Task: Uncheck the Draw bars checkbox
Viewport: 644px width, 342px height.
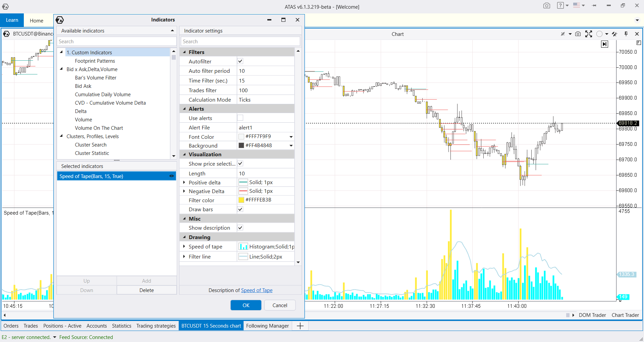Action: click(240, 209)
